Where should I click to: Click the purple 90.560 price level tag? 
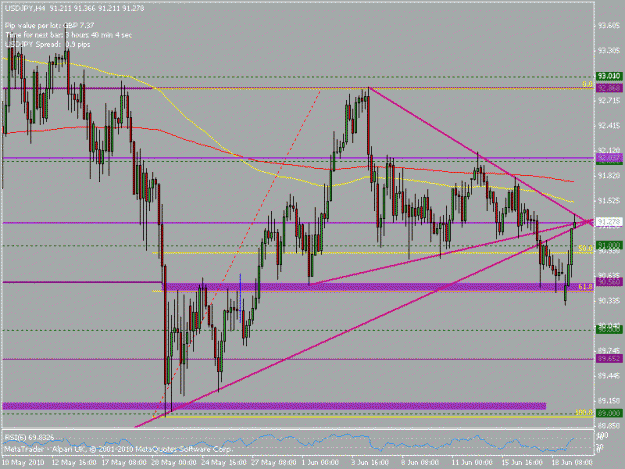(x=609, y=282)
